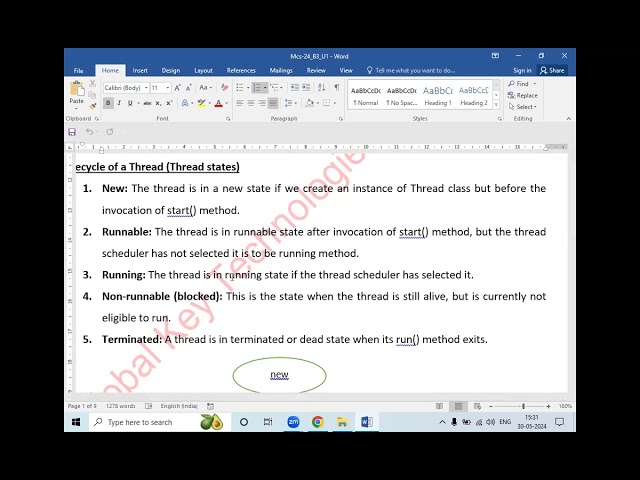Increase font size with Grow Font icon
The image size is (640, 480).
pyautogui.click(x=178, y=88)
